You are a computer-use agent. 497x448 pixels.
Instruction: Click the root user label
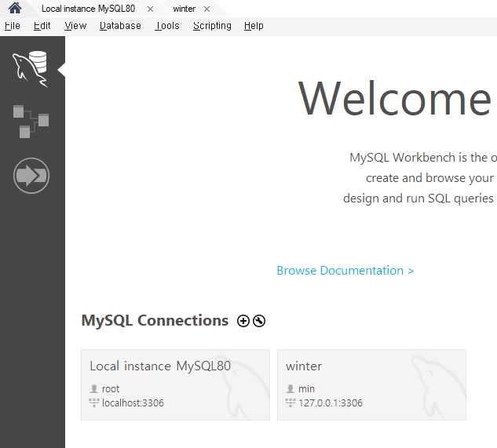click(110, 388)
